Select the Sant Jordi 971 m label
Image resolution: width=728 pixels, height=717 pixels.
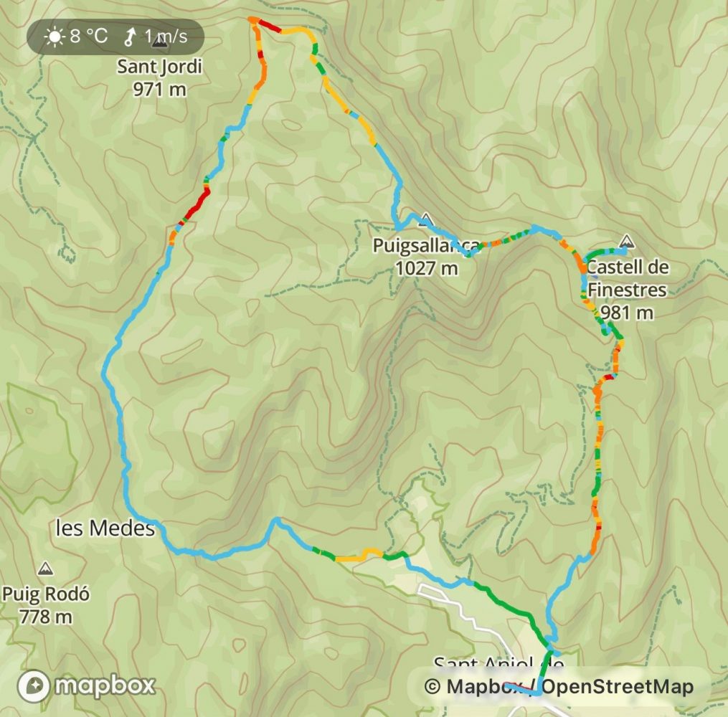click(160, 77)
